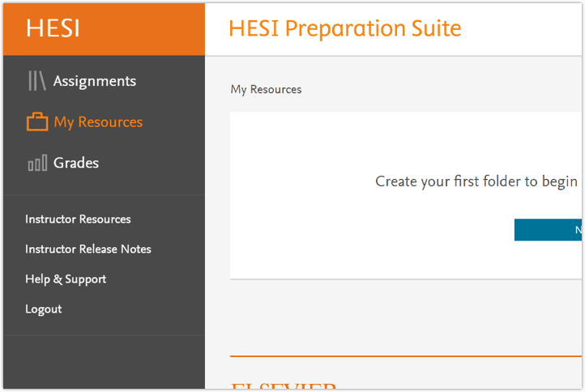
Task: Click the orange header area right of HESI
Action: pos(146,28)
